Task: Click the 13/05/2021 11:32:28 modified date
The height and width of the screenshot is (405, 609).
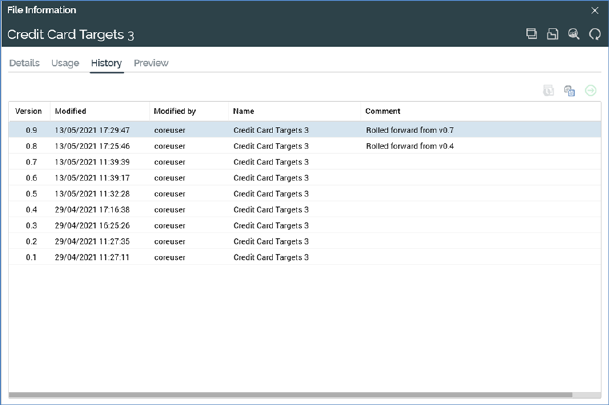Action: tap(92, 194)
